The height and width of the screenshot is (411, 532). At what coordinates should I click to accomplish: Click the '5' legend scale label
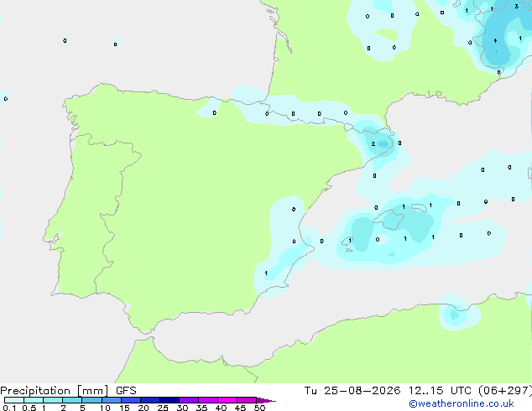click(82, 408)
